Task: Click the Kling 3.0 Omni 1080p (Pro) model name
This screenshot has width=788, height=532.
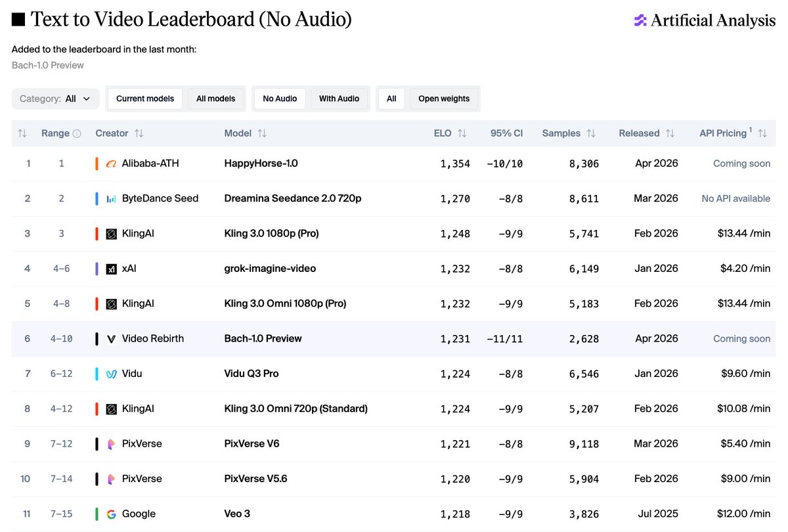Action: pyautogui.click(x=285, y=303)
